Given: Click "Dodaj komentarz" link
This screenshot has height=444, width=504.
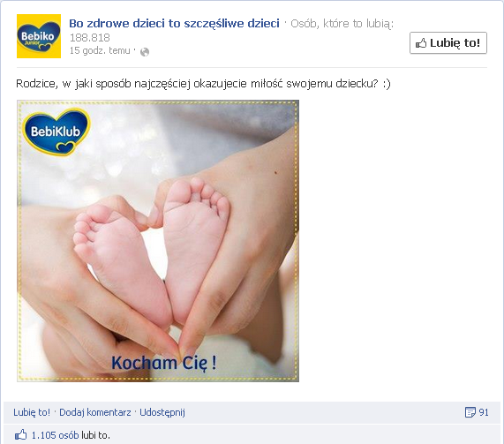Looking at the screenshot, I should [x=95, y=412].
